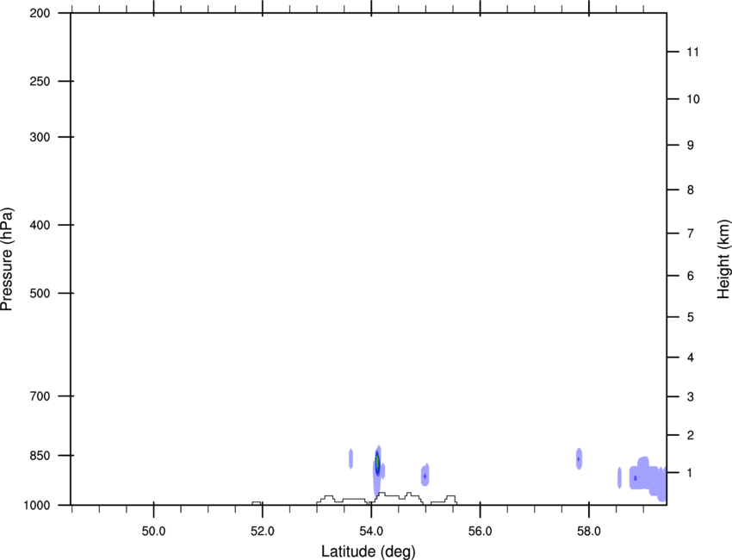Viewport: 732px width, 560px height.
Task: Click the Pressure (hPa) axis title
Action: [x=7, y=259]
